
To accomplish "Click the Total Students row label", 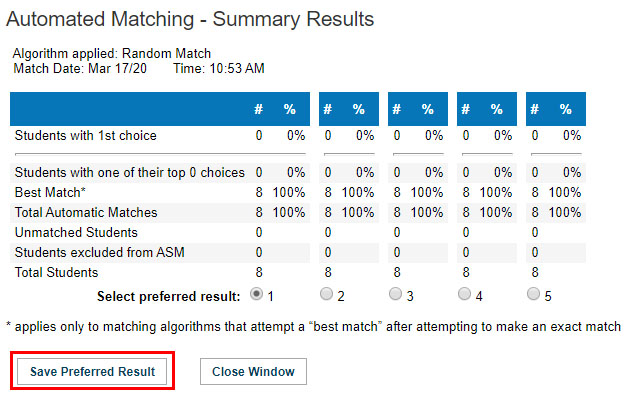I will click(56, 272).
